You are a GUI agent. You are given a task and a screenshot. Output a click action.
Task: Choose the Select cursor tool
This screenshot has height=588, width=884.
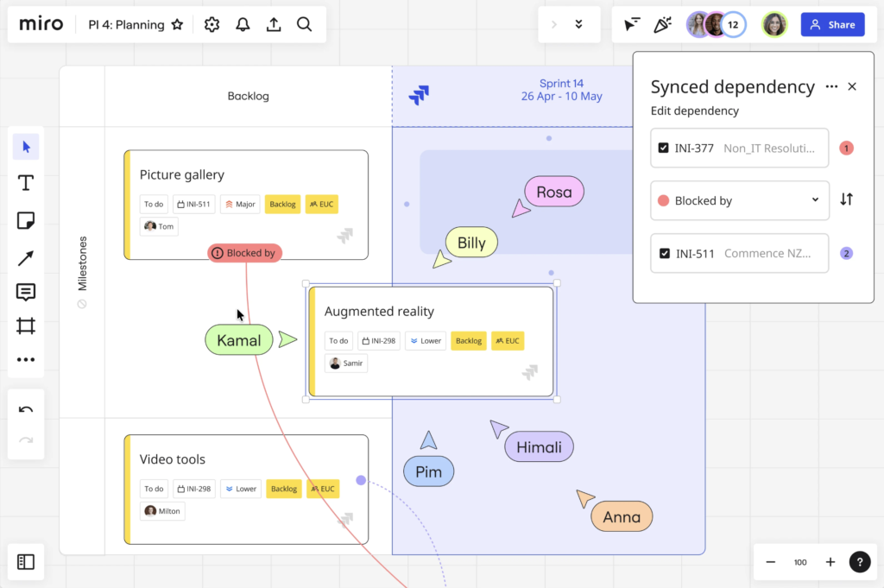click(x=26, y=147)
